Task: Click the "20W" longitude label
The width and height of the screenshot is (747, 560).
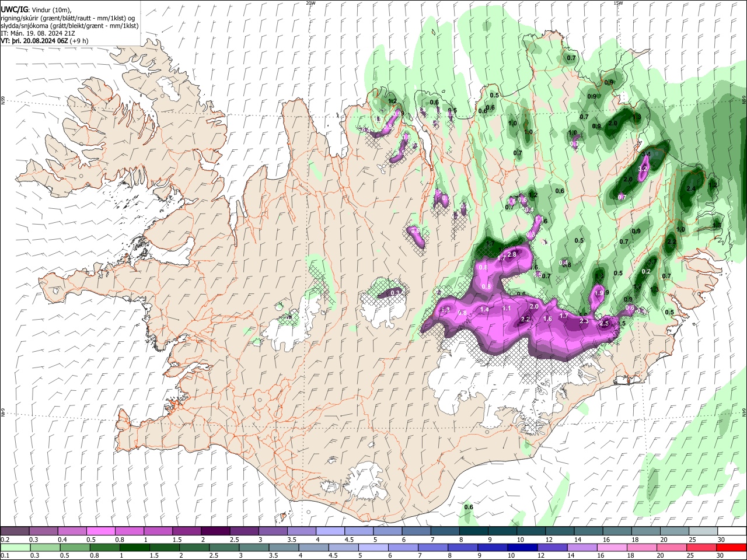Action: [x=310, y=3]
